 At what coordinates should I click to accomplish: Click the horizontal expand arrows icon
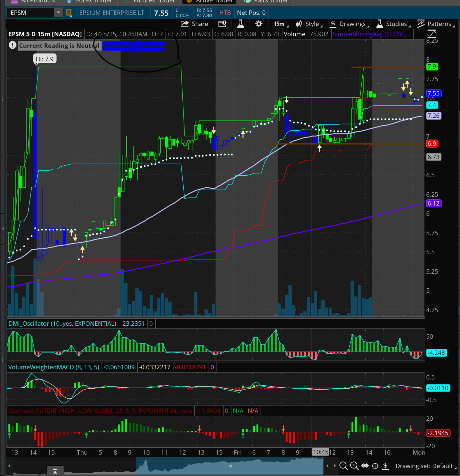click(x=365, y=466)
